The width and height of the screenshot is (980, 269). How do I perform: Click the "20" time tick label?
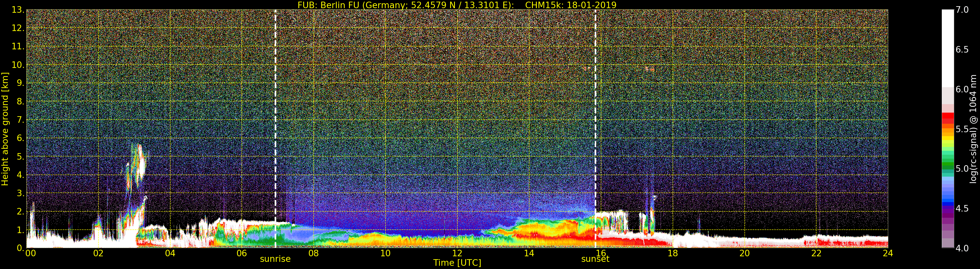744,253
